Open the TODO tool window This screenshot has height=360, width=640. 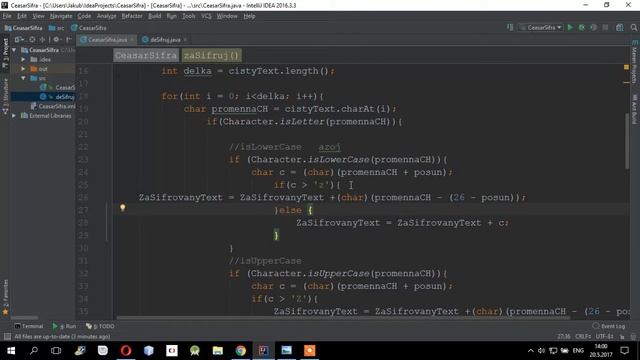[100, 326]
